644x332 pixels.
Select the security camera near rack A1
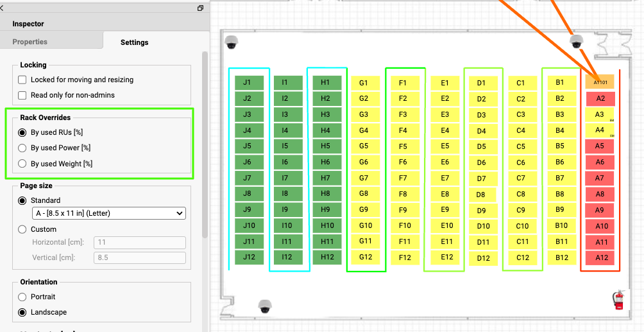click(576, 42)
